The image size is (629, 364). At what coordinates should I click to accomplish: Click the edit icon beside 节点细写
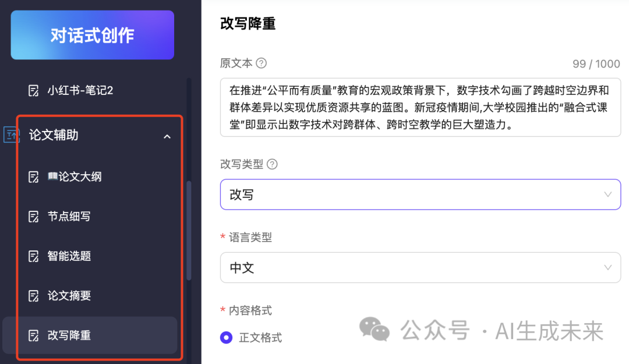34,217
